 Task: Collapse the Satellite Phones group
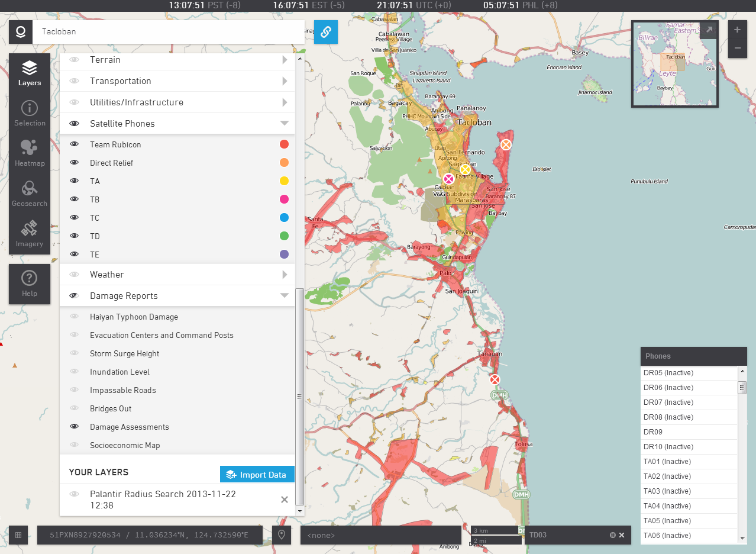click(285, 123)
